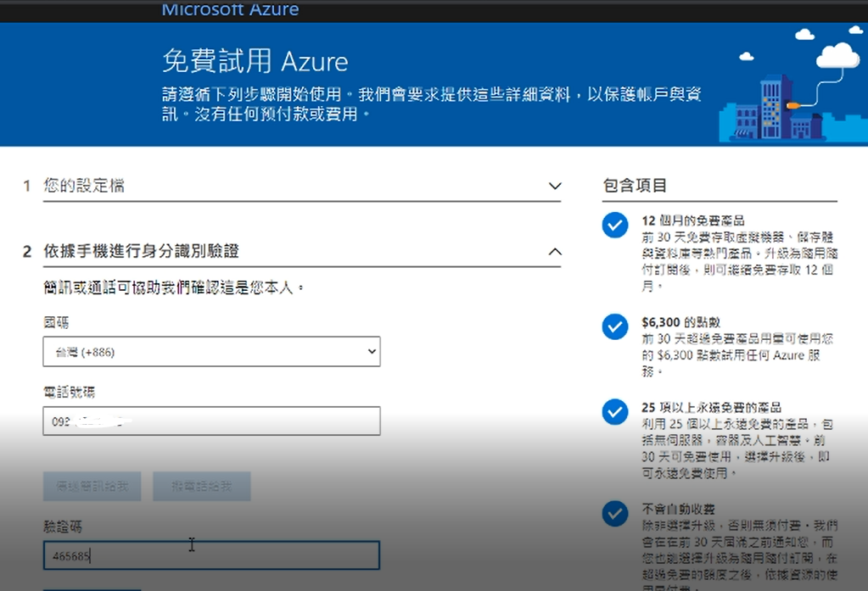The width and height of the screenshot is (868, 591).
Task: Click the checkmark icon beside 25 項以上永遠免費的產品
Action: (615, 412)
